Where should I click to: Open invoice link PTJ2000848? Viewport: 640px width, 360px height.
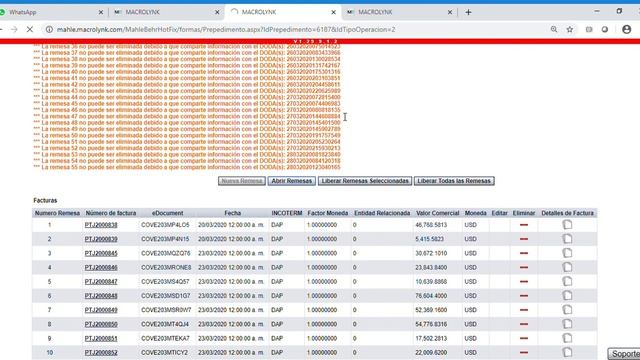point(101,296)
